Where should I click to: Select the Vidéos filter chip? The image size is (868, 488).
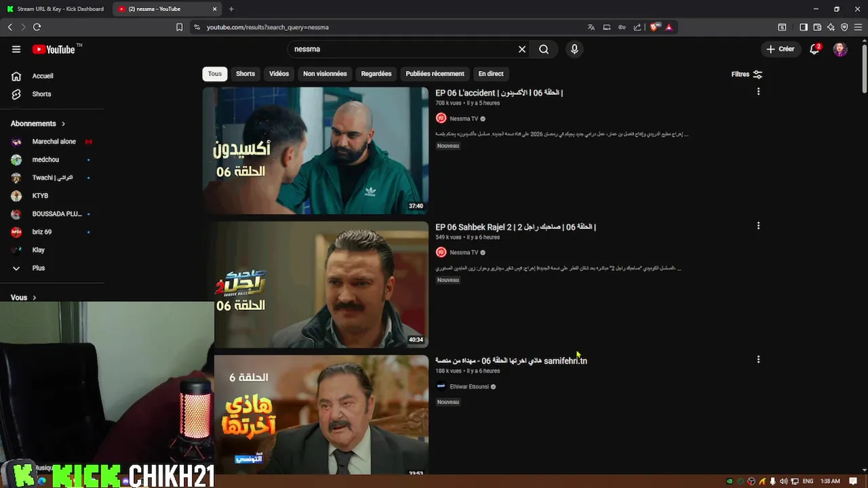pos(279,73)
